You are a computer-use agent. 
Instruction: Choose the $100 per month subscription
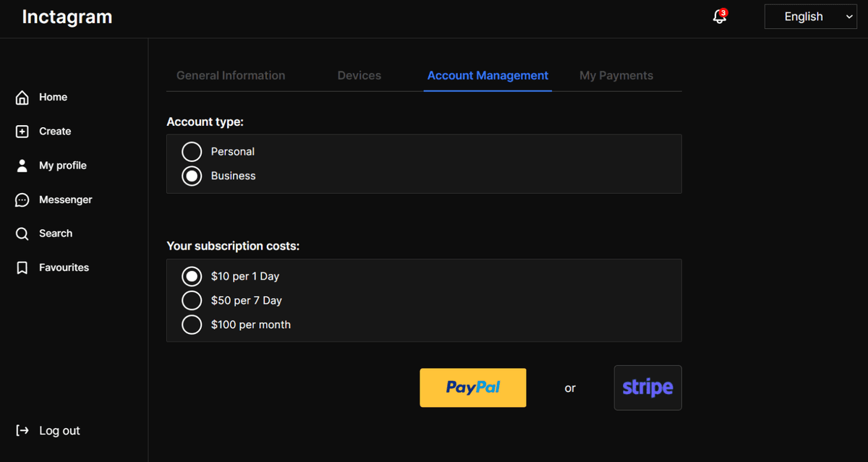coord(192,325)
